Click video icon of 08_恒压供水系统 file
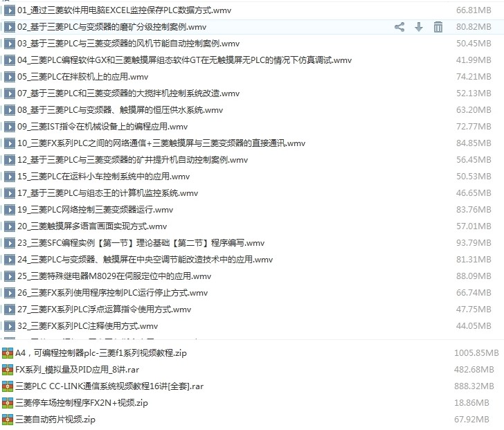Image resolution: width=504 pixels, height=430 pixels. (x=10, y=110)
